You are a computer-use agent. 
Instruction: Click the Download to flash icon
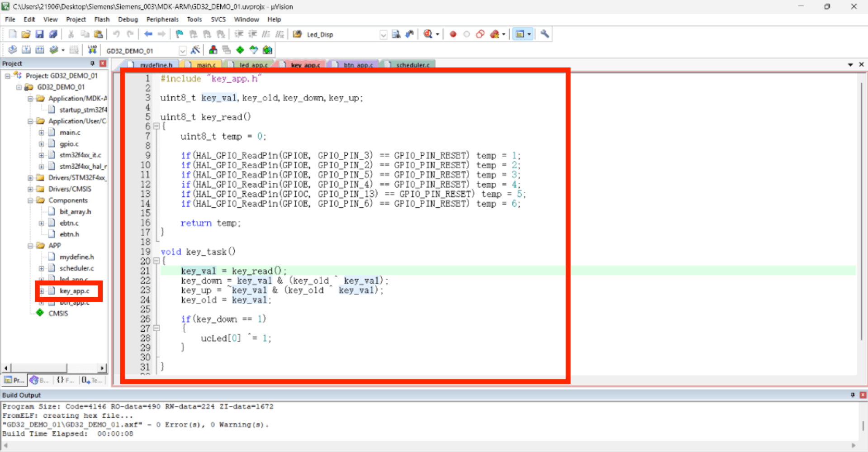(92, 50)
